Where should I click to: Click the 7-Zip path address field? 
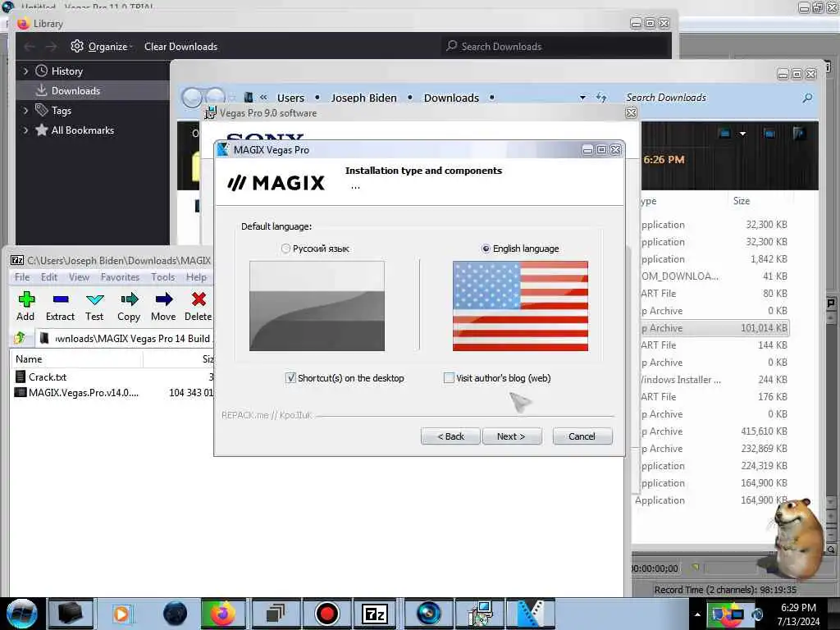(x=126, y=338)
